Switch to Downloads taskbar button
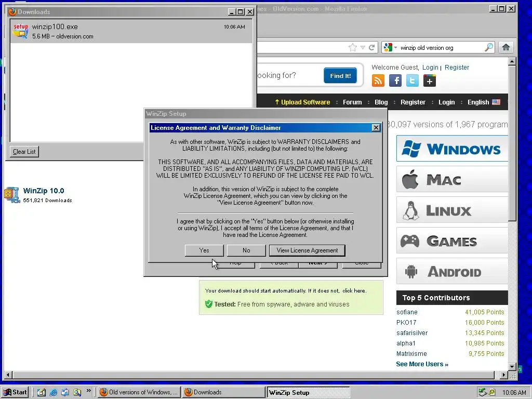This screenshot has height=399, width=532. click(x=223, y=392)
